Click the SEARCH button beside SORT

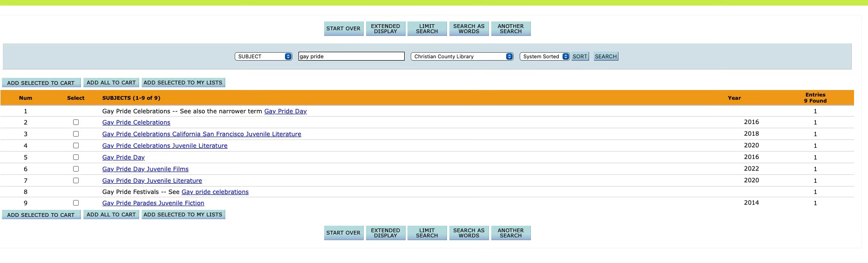605,56
